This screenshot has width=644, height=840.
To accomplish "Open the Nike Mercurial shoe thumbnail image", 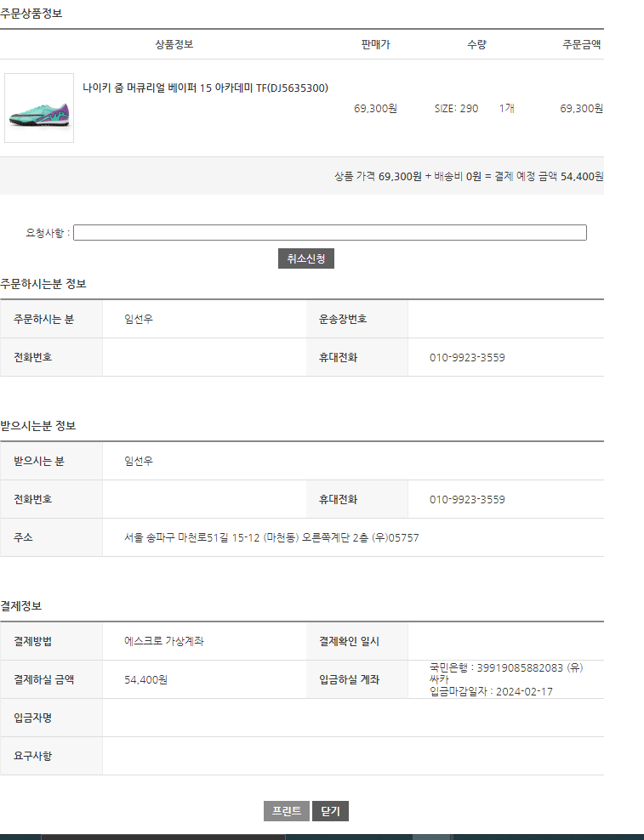I will coord(39,108).
